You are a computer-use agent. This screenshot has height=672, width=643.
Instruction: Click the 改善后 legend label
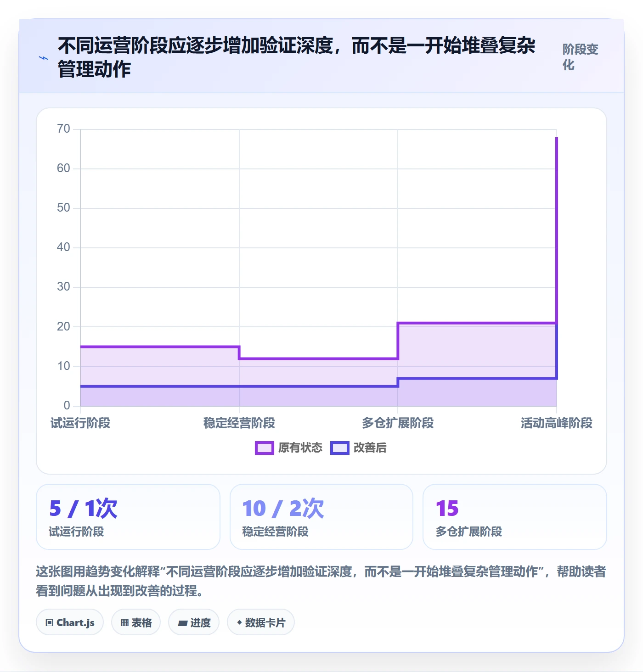[370, 448]
